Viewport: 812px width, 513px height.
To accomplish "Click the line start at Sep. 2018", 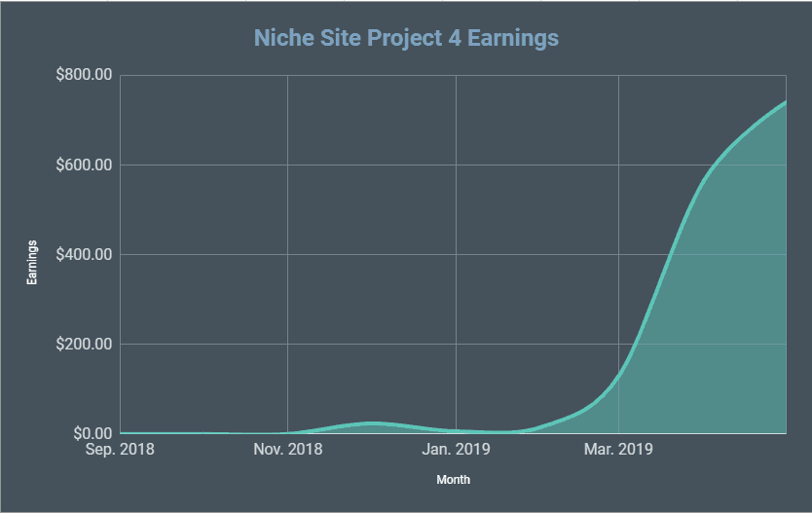I will coord(121,433).
